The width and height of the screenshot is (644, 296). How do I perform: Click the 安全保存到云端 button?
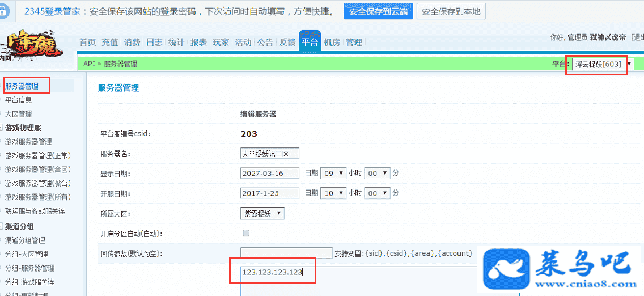pos(378,11)
